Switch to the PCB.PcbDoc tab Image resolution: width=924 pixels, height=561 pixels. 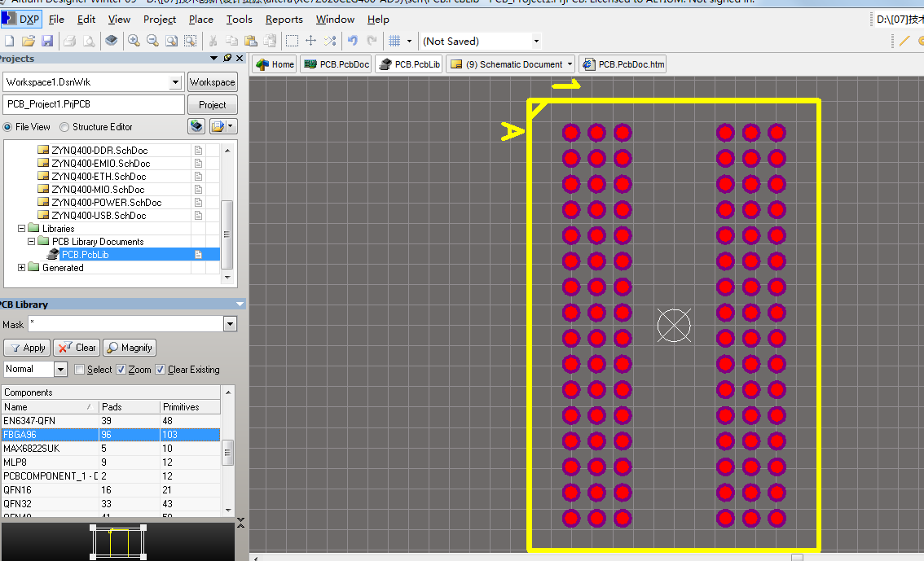(x=337, y=64)
